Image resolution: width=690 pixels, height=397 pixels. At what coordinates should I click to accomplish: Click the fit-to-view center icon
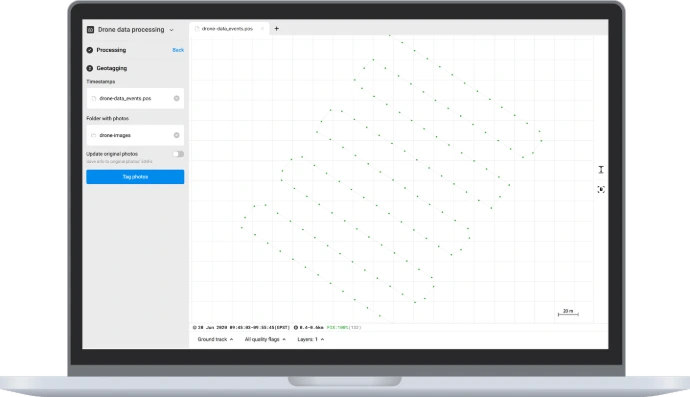[601, 189]
